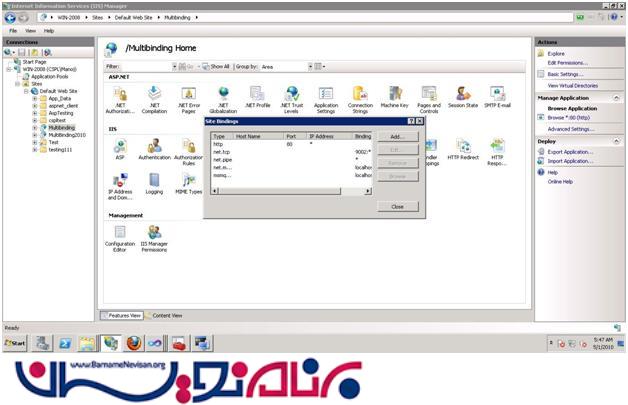Select Start Page in Connections tree
This screenshot has height=405, width=628.
34,62
